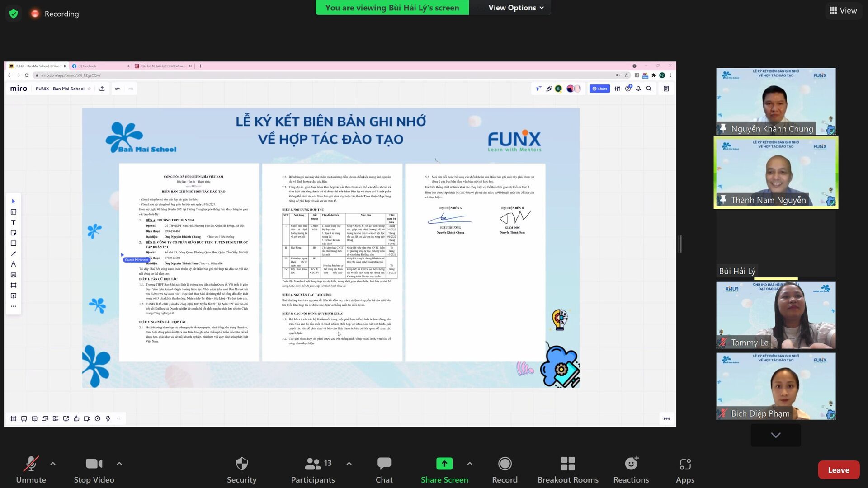The image size is (868, 488).
Task: Open the Apps panel
Action: pyautogui.click(x=685, y=470)
